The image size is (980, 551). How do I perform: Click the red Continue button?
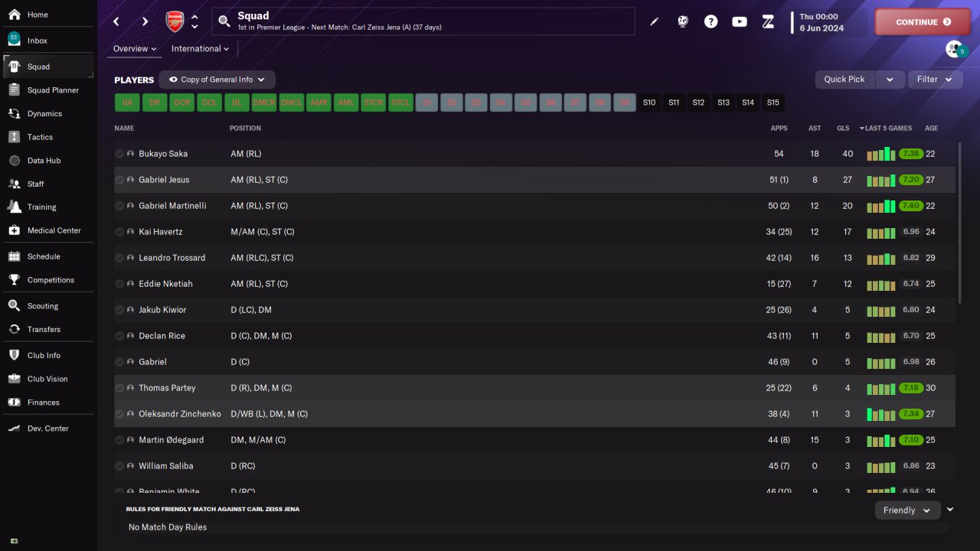[923, 22]
